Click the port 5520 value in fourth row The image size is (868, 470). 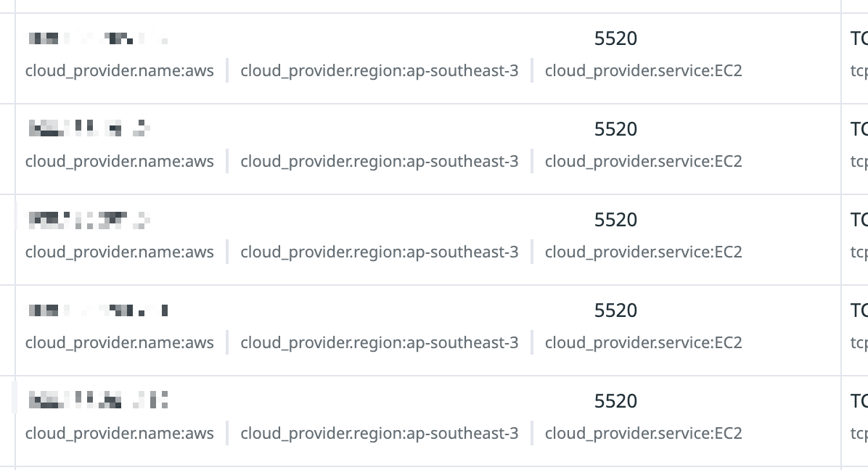[x=615, y=310]
